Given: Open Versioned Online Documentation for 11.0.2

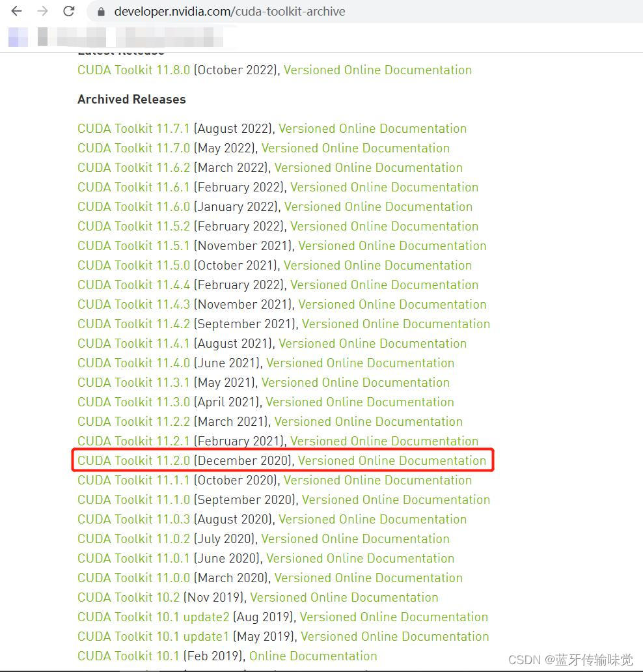Looking at the screenshot, I should pyautogui.click(x=355, y=539).
